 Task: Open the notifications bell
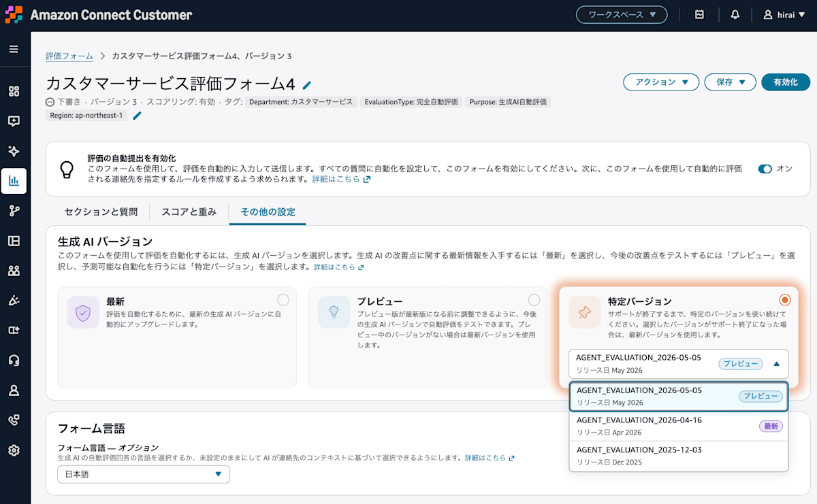click(x=735, y=14)
